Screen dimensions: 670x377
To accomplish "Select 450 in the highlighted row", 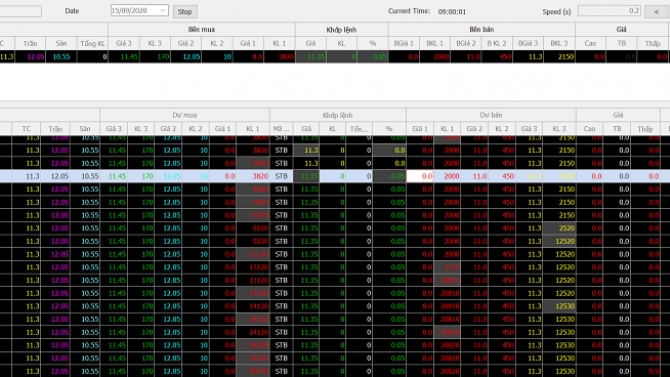I will click(502, 176).
